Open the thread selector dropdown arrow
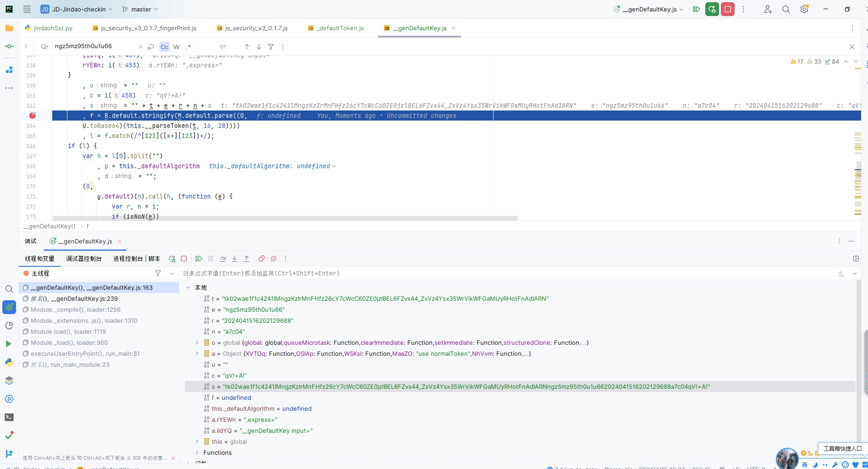 172,273
